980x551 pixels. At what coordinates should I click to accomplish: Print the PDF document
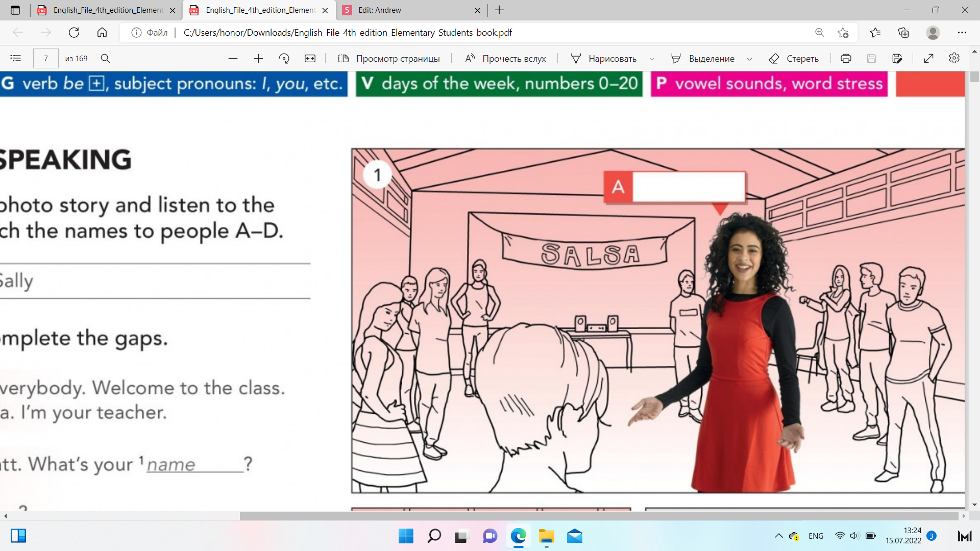click(x=846, y=58)
